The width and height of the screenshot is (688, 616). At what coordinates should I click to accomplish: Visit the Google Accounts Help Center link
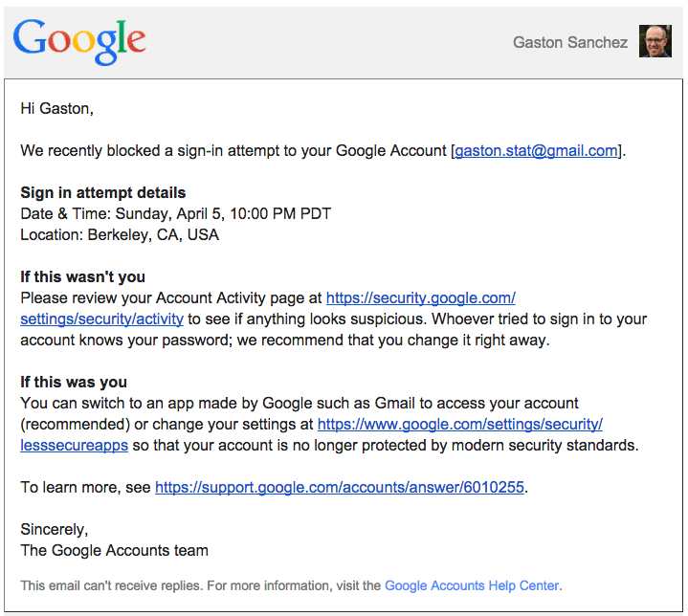coord(472,585)
